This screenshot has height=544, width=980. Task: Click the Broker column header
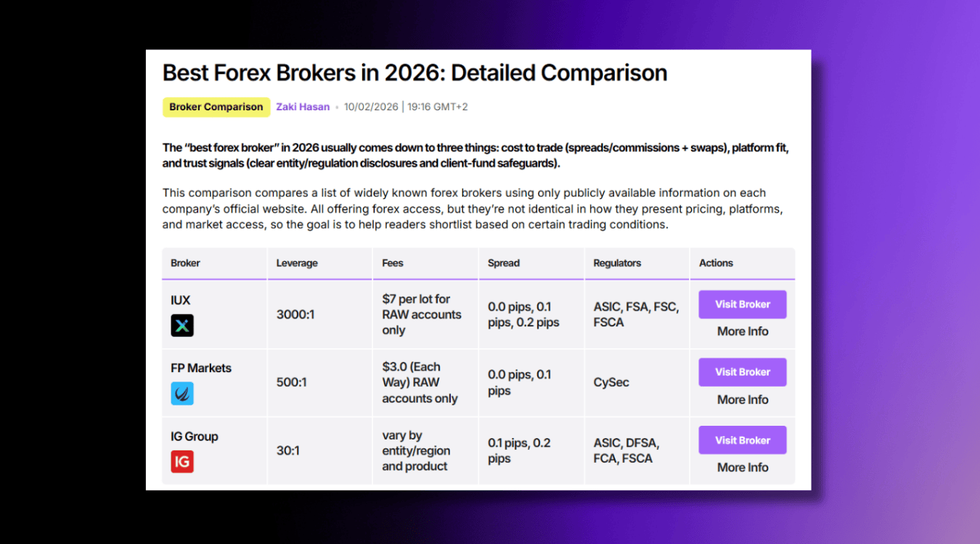185,263
